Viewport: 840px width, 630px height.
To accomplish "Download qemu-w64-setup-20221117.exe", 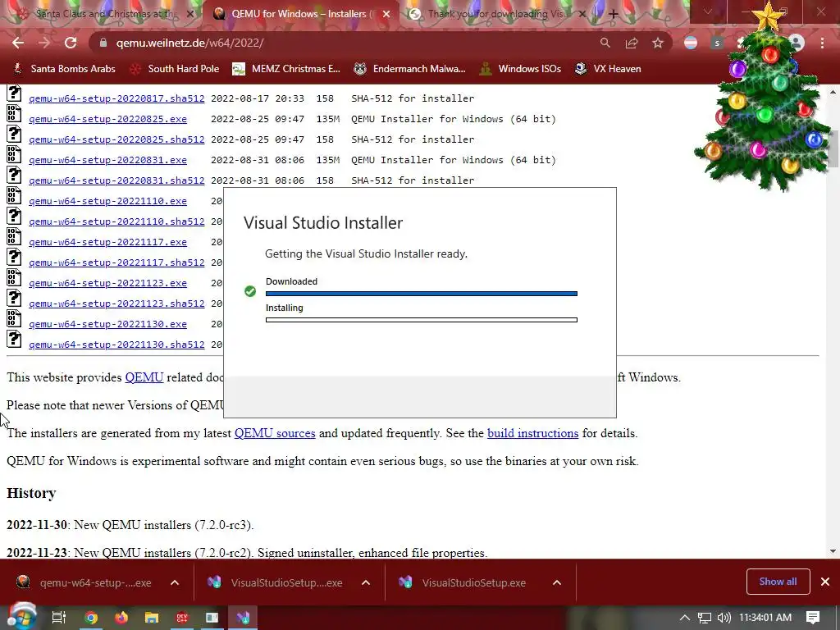I will [x=107, y=242].
